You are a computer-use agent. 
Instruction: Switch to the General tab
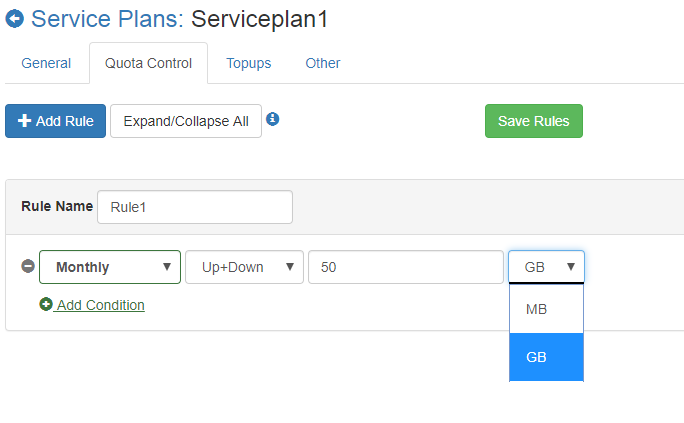pyautogui.click(x=46, y=63)
